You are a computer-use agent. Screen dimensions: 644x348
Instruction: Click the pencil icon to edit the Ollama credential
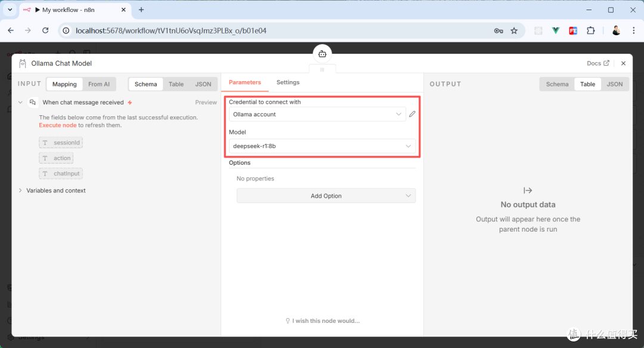coord(412,114)
